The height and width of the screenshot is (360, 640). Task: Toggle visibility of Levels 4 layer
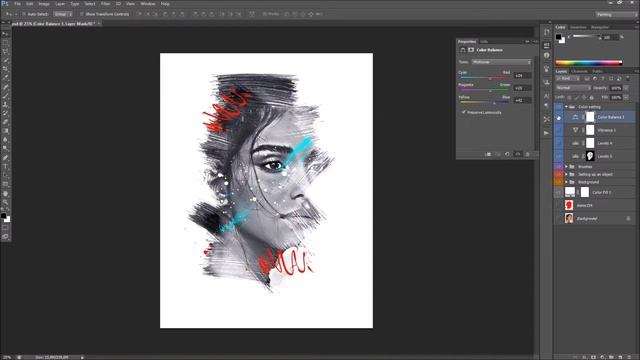(558, 143)
